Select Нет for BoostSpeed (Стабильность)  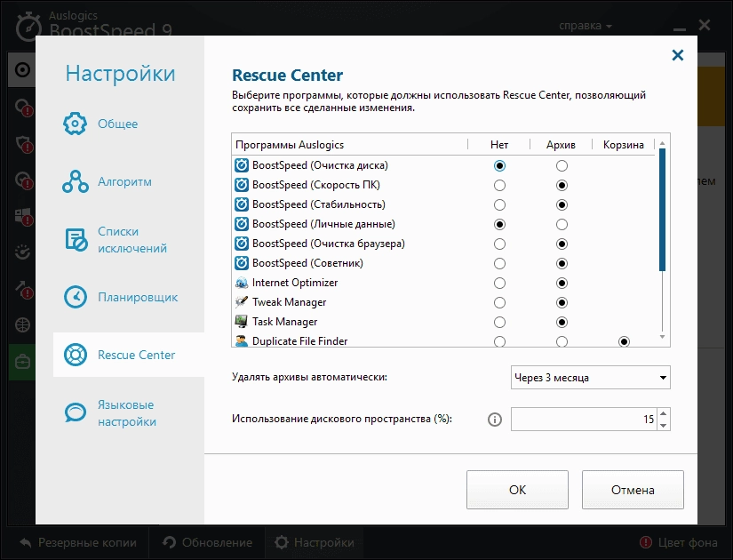click(x=499, y=205)
